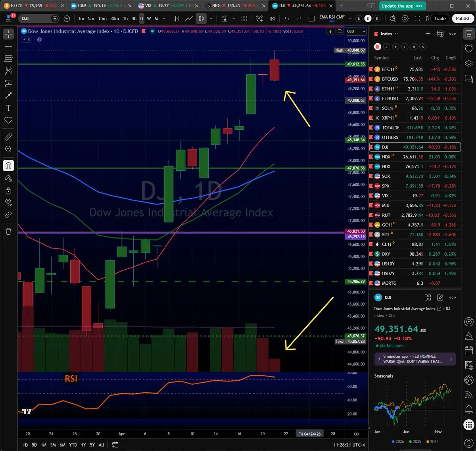Expand the Index watchlist name dropdown
The width and height of the screenshot is (476, 451).
click(x=389, y=34)
